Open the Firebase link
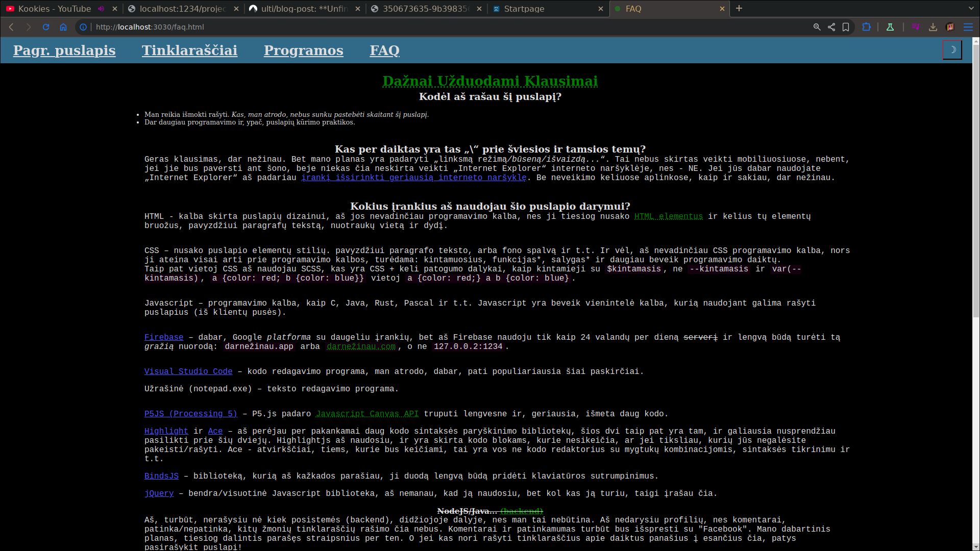Image resolution: width=980 pixels, height=551 pixels. pyautogui.click(x=163, y=337)
